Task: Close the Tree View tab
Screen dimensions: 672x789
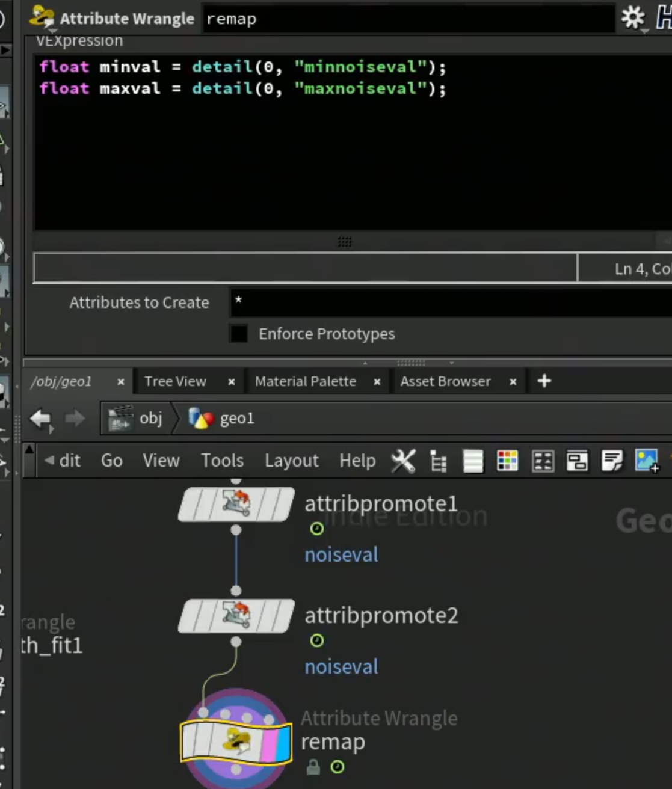Action: click(231, 382)
